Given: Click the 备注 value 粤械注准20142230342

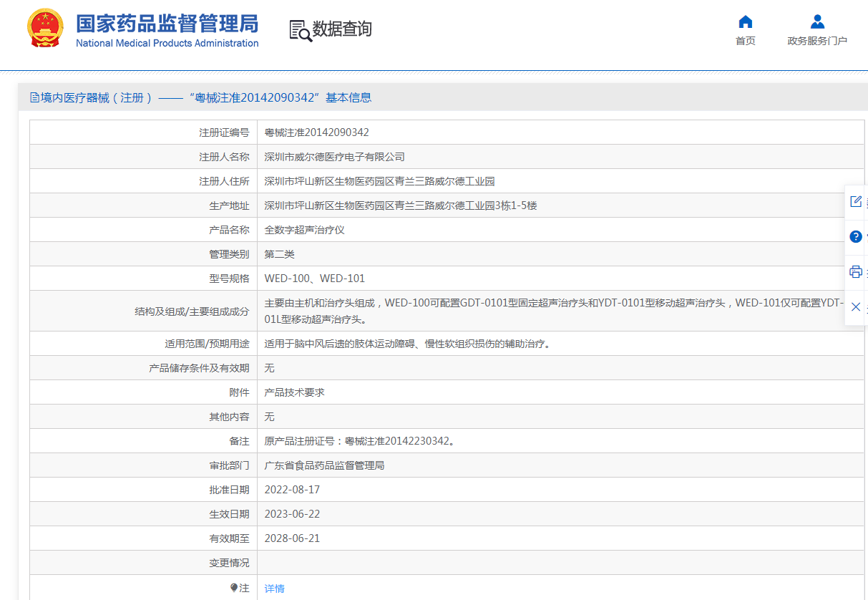Looking at the screenshot, I should [x=359, y=441].
